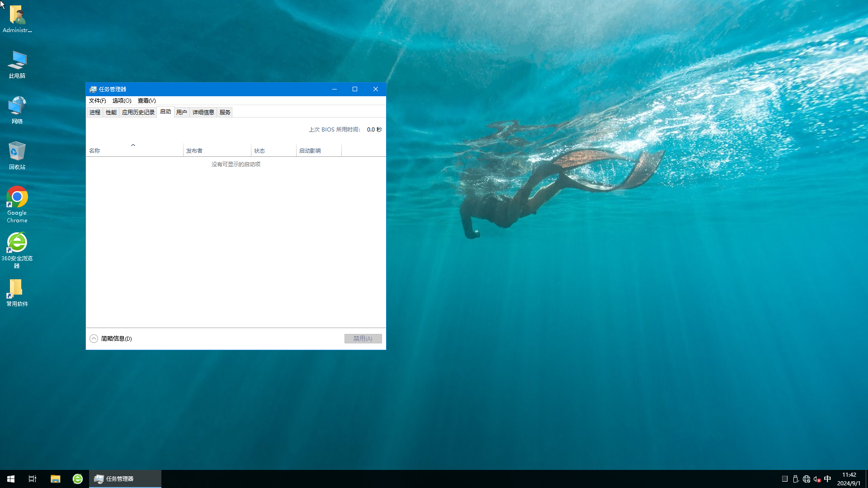The height and width of the screenshot is (488, 868).
Task: Minimize the Task Manager window
Action: [335, 89]
